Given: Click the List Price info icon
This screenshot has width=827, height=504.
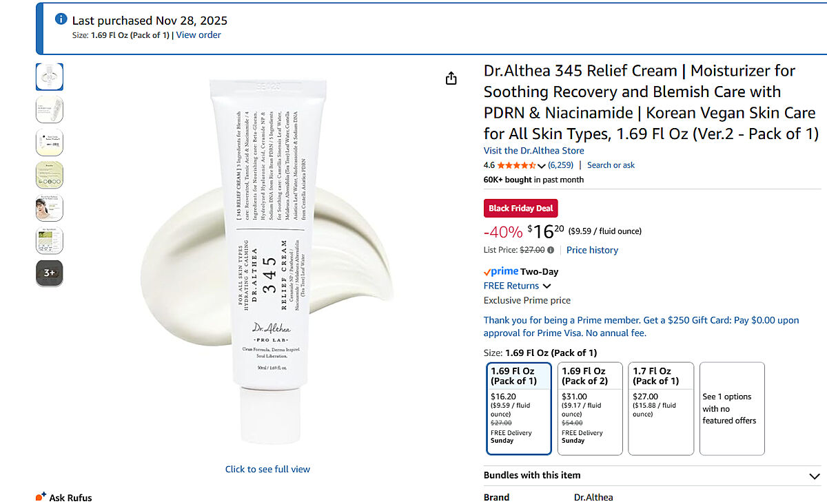Looking at the screenshot, I should pos(551,250).
